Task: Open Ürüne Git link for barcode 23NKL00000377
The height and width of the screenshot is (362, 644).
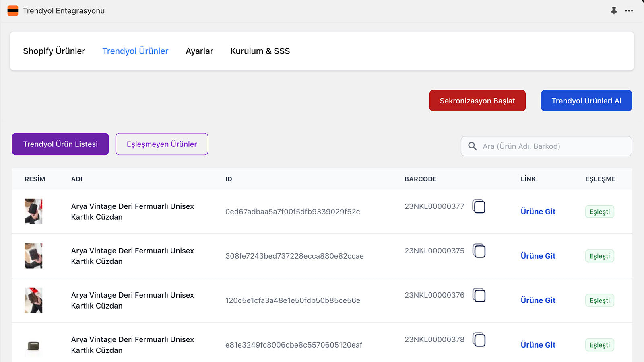Action: click(x=537, y=211)
